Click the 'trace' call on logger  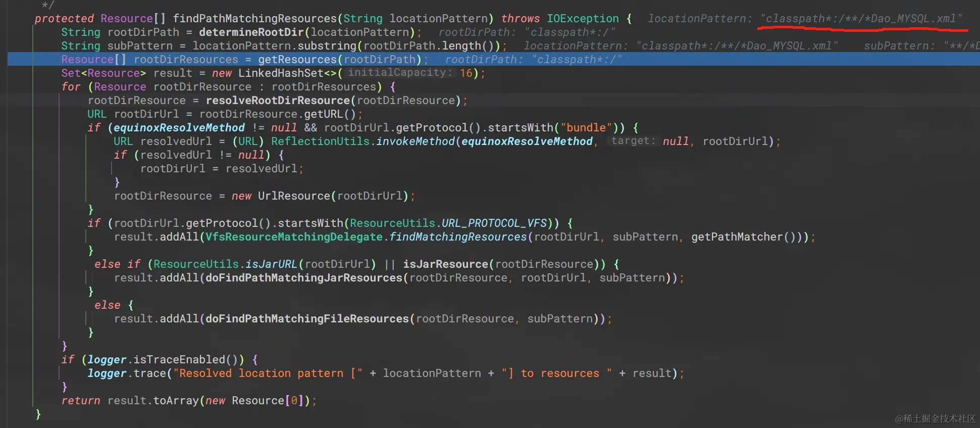(150, 373)
